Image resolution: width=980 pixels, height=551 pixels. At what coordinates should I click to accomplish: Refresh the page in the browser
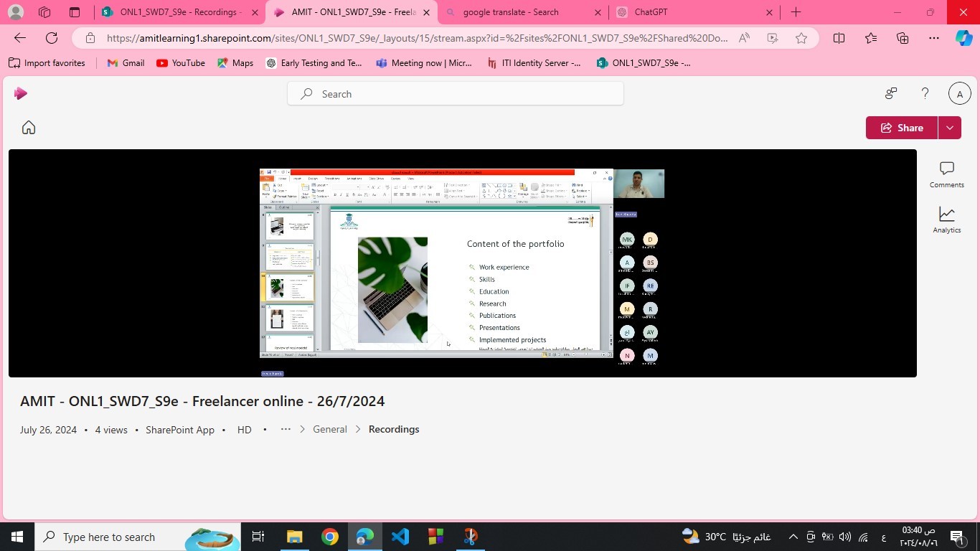click(52, 38)
